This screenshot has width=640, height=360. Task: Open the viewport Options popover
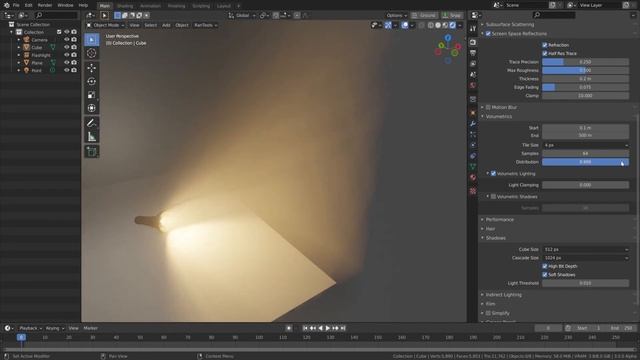tap(396, 16)
